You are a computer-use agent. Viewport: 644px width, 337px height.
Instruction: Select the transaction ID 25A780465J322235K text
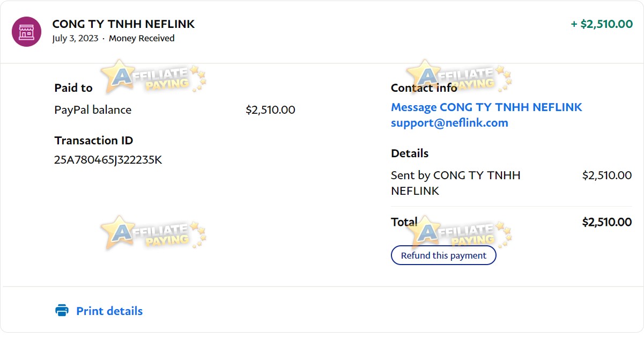click(x=108, y=160)
